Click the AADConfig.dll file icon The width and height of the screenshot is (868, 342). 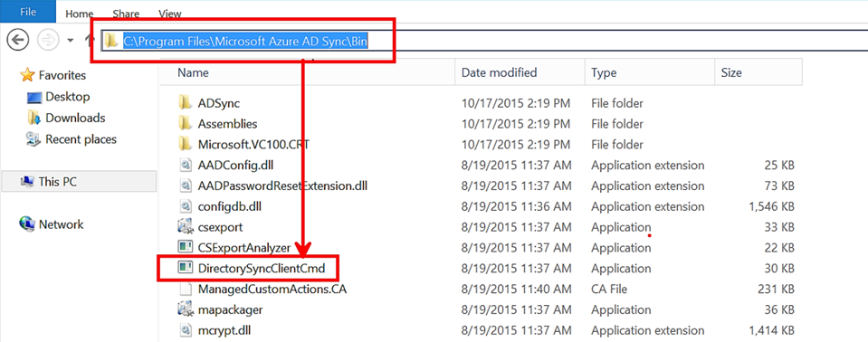pyautogui.click(x=185, y=166)
